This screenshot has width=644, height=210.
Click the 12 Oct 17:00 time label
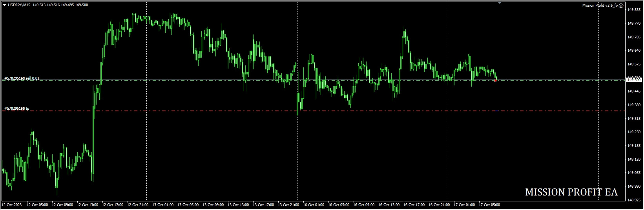point(112,205)
